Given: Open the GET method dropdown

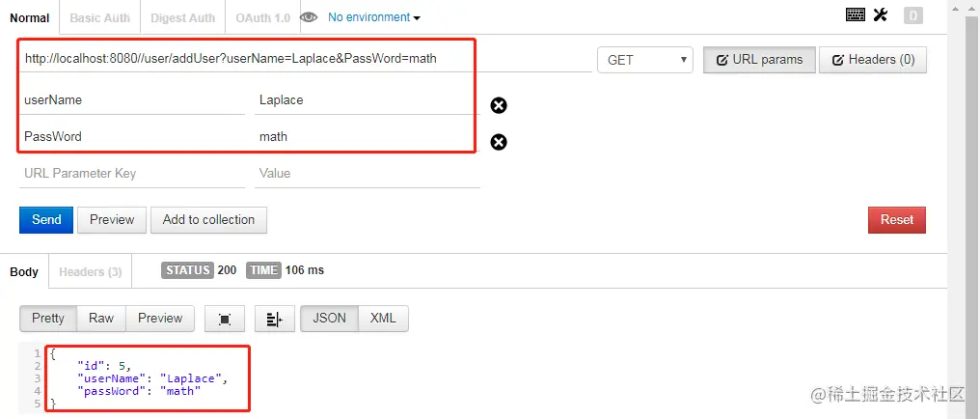Looking at the screenshot, I should [x=645, y=60].
